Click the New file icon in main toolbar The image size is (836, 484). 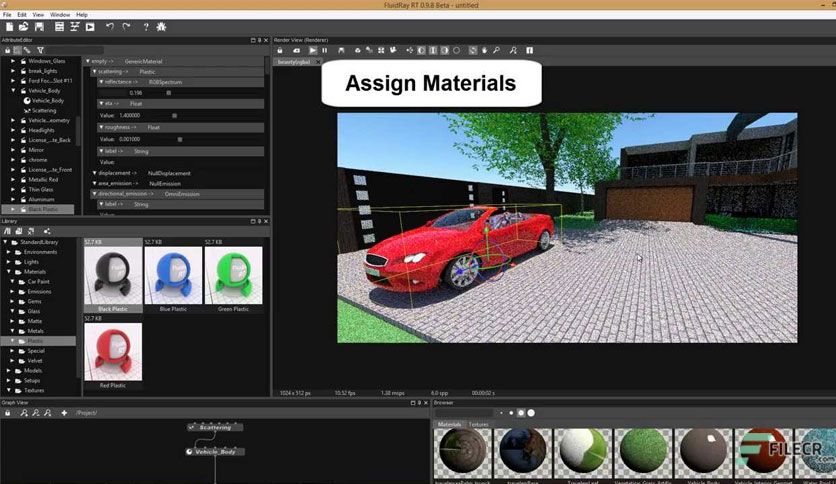[10, 27]
